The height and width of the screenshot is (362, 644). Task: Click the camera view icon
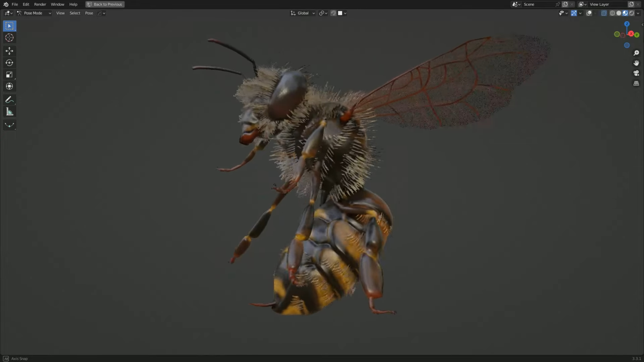click(636, 73)
